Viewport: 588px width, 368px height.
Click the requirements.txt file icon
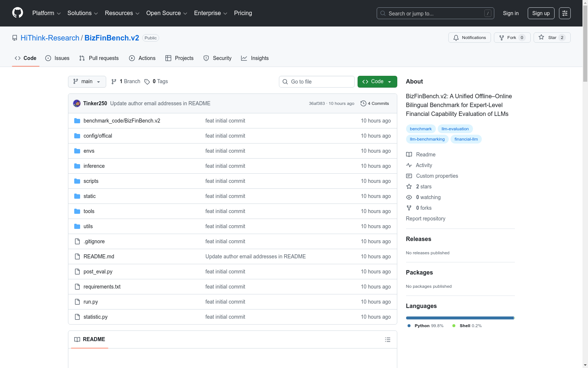pyautogui.click(x=77, y=287)
